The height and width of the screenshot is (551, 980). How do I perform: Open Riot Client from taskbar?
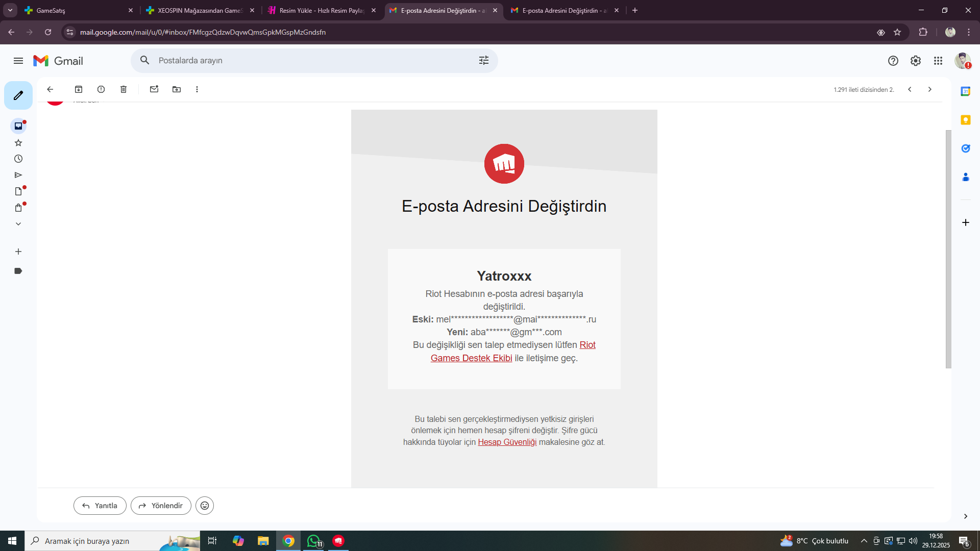coord(338,541)
